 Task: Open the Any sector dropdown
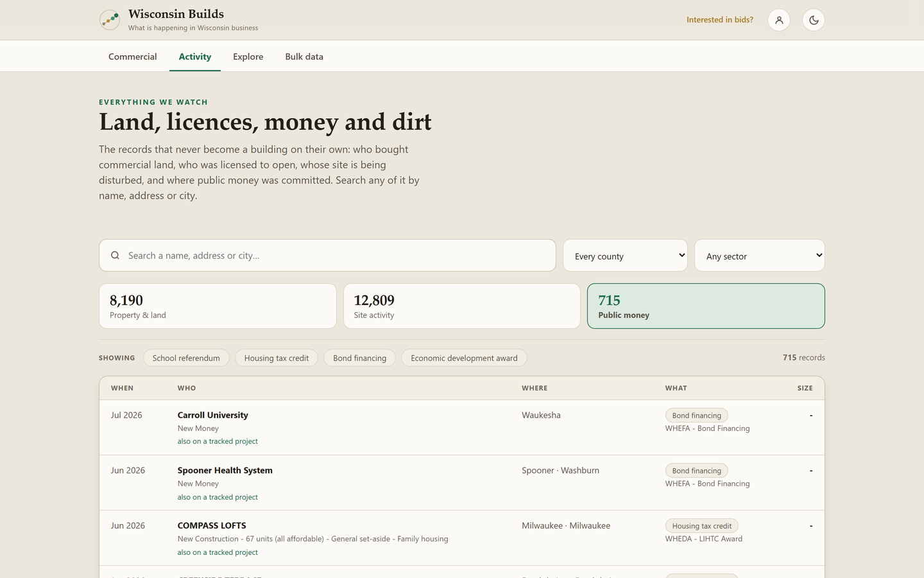coord(760,256)
